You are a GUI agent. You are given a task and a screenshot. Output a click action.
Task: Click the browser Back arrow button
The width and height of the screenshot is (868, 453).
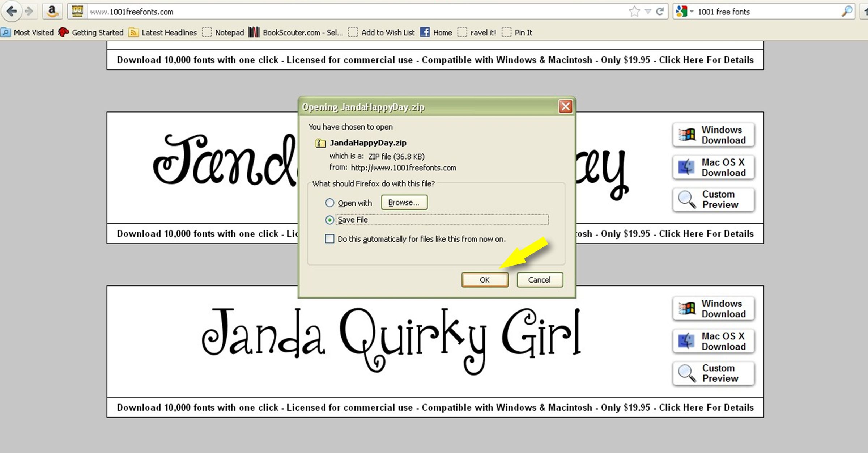pyautogui.click(x=12, y=11)
